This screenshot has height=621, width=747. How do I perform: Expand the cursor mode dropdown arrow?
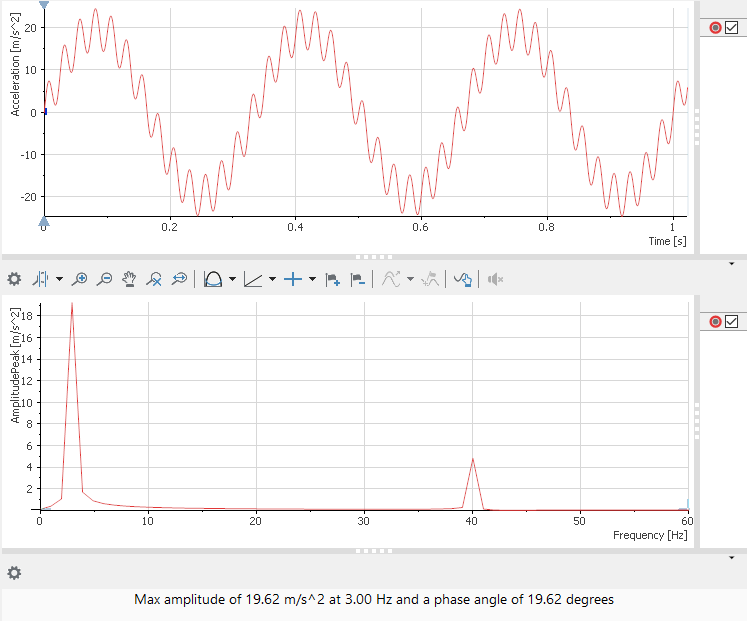tap(59, 279)
